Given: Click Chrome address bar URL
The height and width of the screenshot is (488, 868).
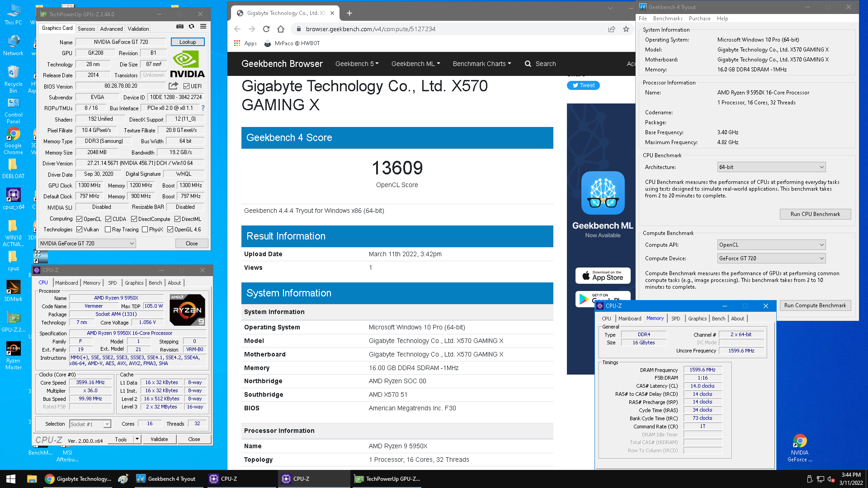Looking at the screenshot, I should click(x=371, y=29).
